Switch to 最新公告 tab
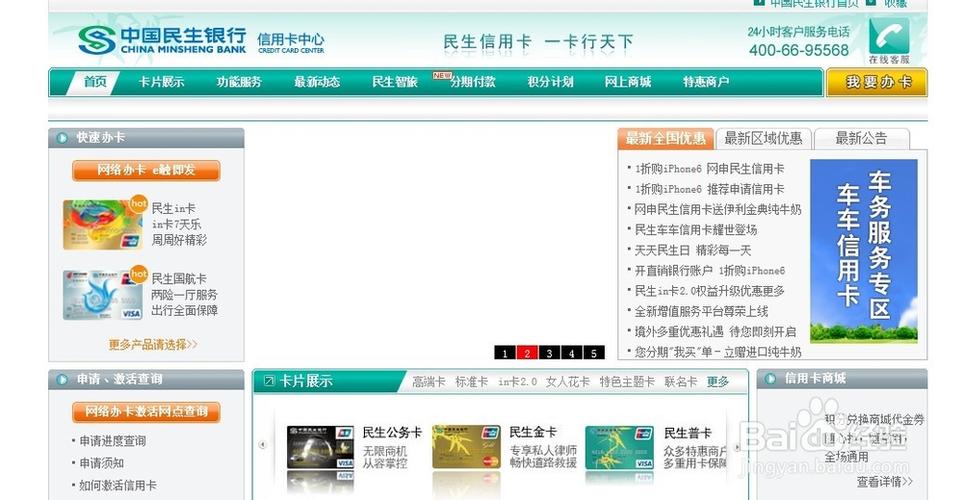The image size is (963, 500). click(861, 139)
